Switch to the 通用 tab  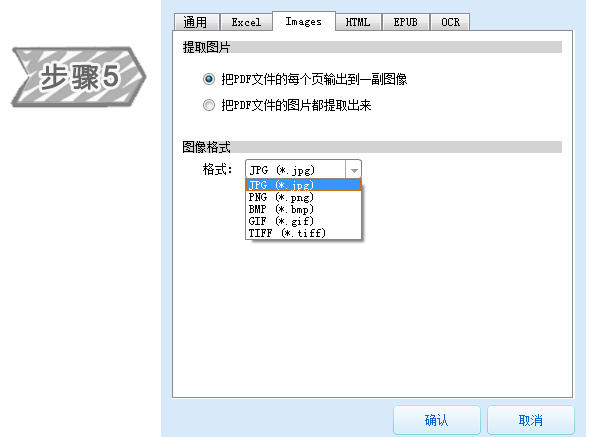pos(197,22)
